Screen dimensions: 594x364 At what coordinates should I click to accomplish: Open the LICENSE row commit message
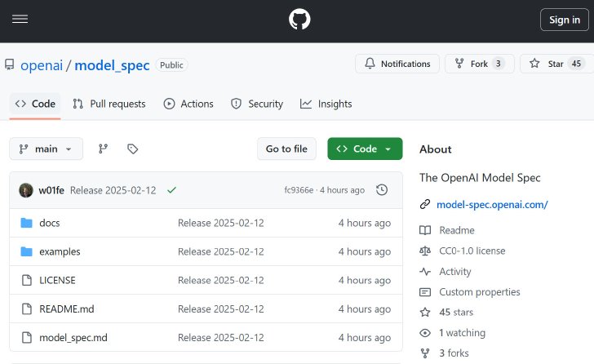click(x=221, y=280)
